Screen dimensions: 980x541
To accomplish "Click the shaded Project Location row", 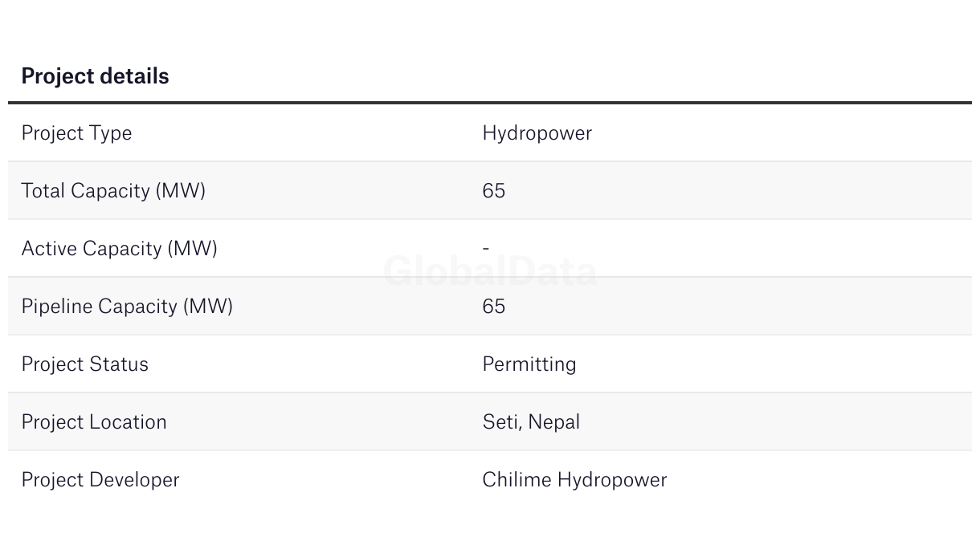I will 490,422.
